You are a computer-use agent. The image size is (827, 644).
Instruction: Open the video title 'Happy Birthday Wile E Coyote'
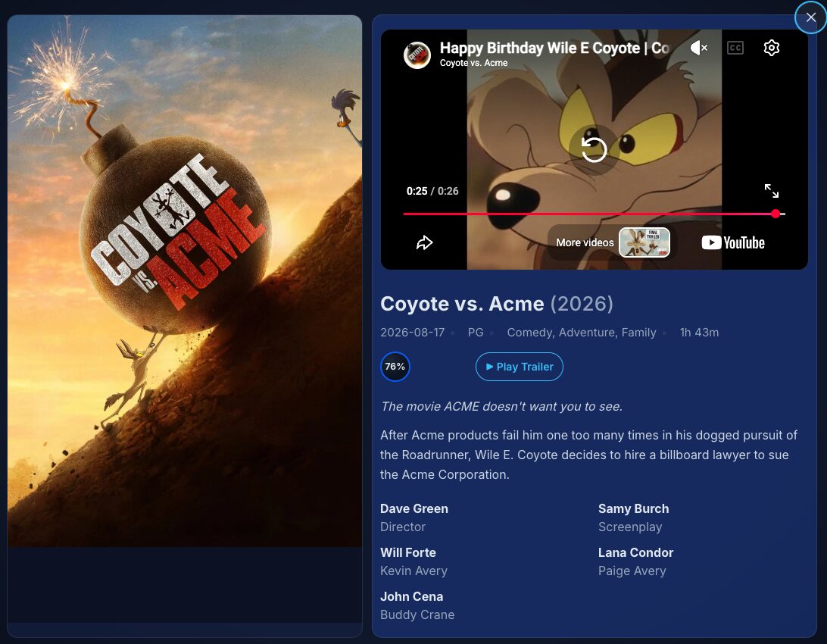tap(555, 48)
